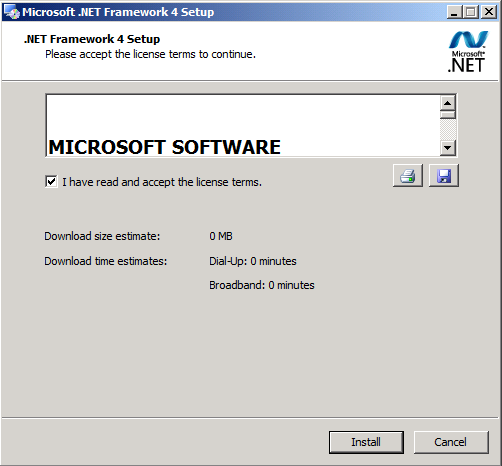Click inside the license terms text box
The width and height of the screenshot is (502, 466).
[x=243, y=125]
